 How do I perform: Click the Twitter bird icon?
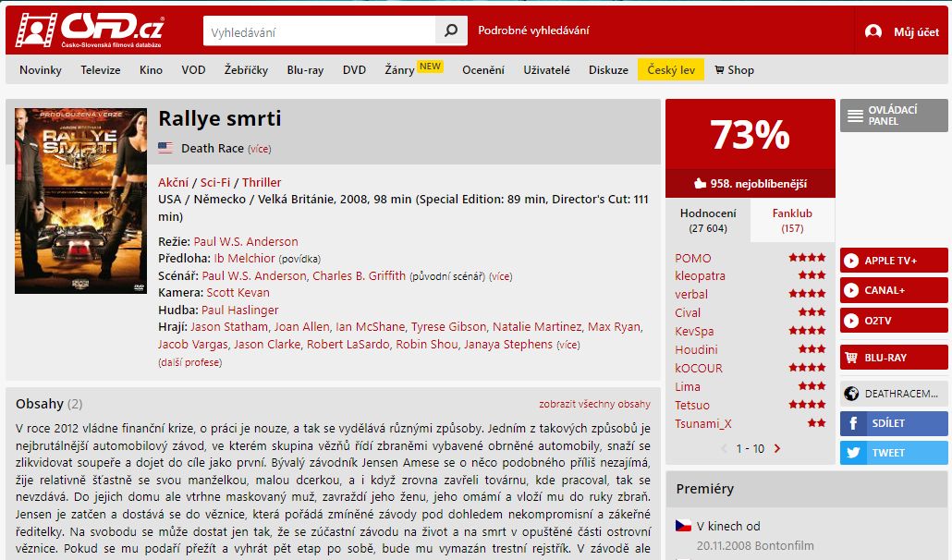click(x=853, y=453)
